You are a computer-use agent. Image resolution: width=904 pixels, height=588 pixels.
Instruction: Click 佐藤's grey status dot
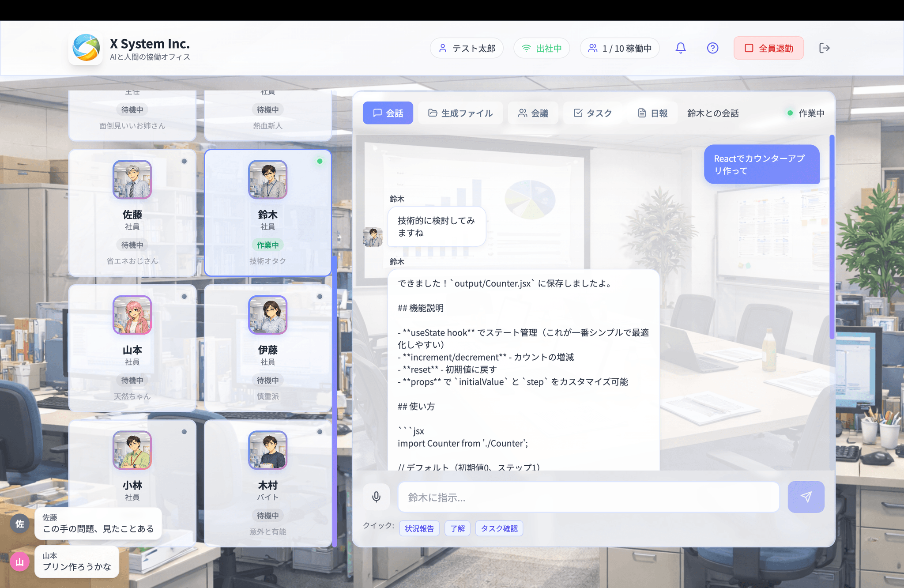point(184,161)
